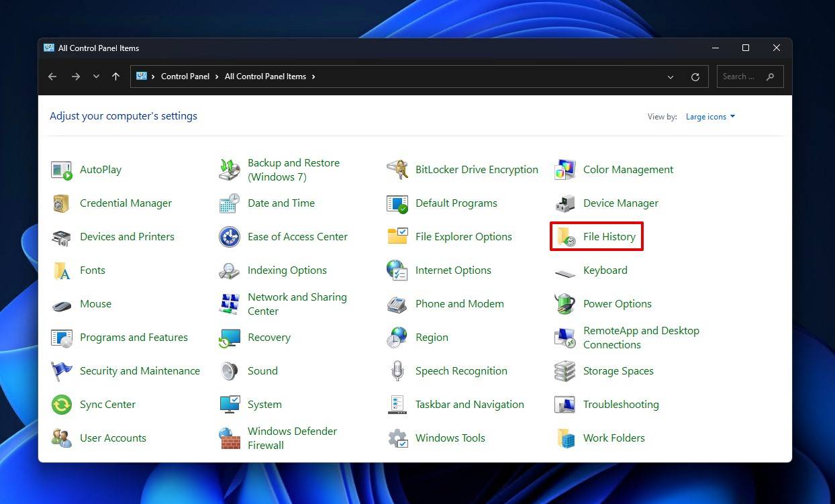This screenshot has width=835, height=504.
Task: Open the Taskbar and Navigation link
Action: pos(470,405)
